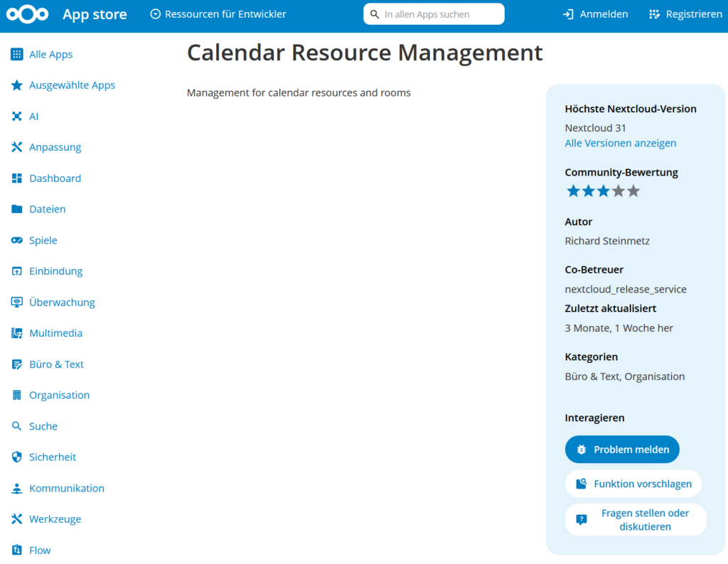
Task: Click the Ausgewählte Apps star icon
Action: tap(17, 85)
